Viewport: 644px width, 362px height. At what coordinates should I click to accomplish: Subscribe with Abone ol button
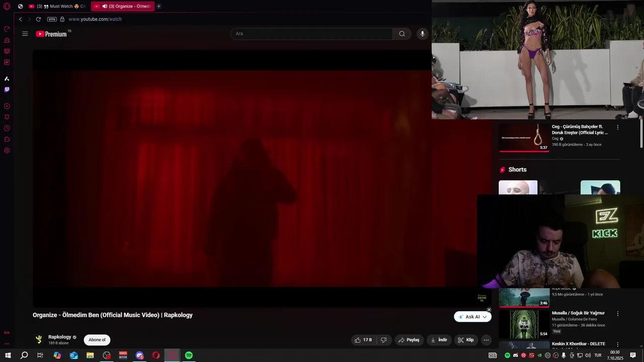pos(97,340)
